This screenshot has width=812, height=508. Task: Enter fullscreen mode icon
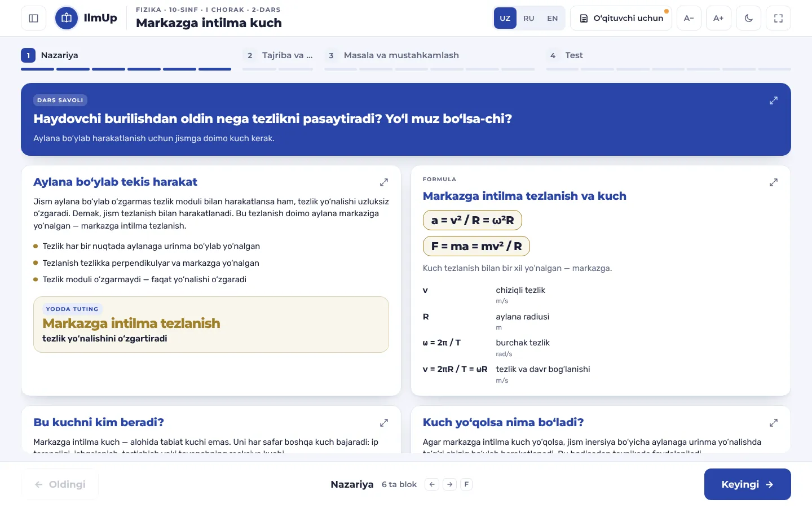(x=778, y=18)
